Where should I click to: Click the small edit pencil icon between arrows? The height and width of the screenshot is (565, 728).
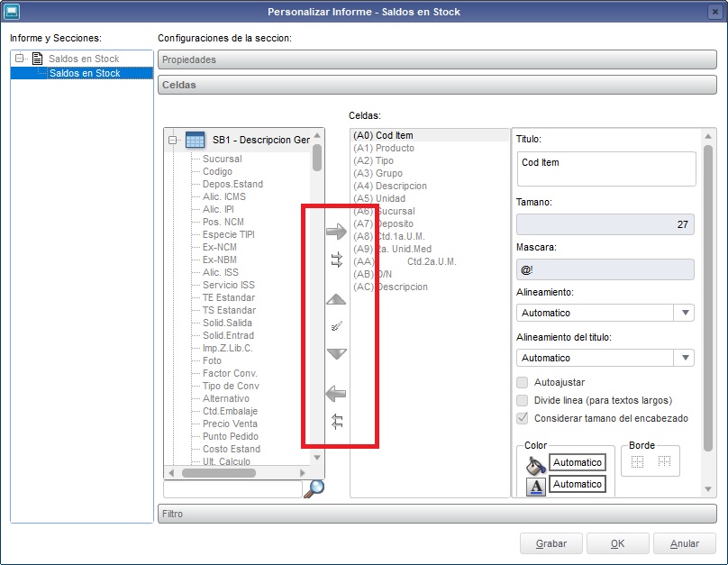pyautogui.click(x=337, y=326)
